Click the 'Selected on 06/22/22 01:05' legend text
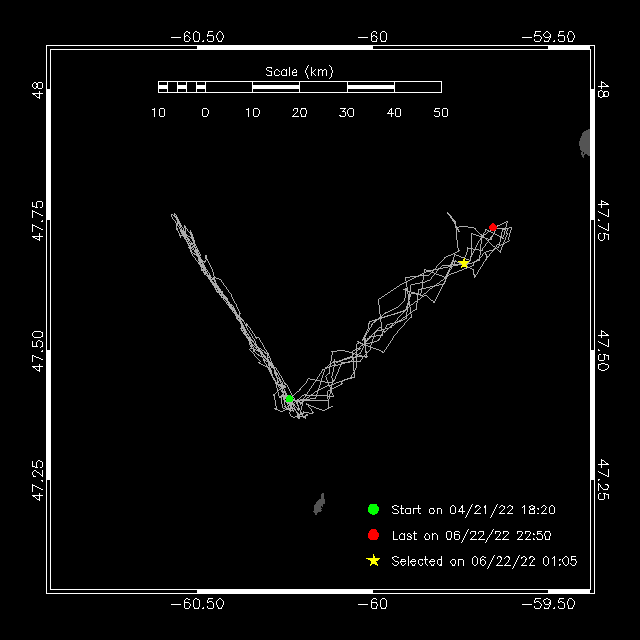Image resolution: width=640 pixels, height=640 pixels. pos(484,561)
